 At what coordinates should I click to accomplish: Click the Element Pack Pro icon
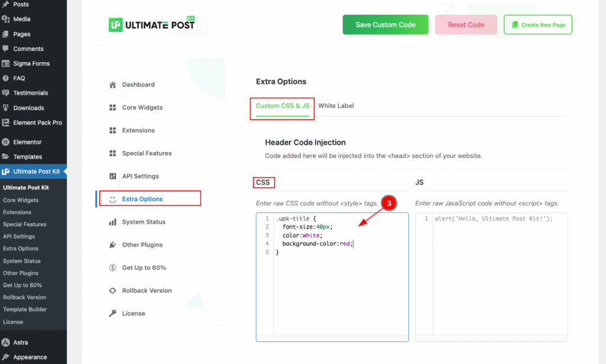coord(6,123)
